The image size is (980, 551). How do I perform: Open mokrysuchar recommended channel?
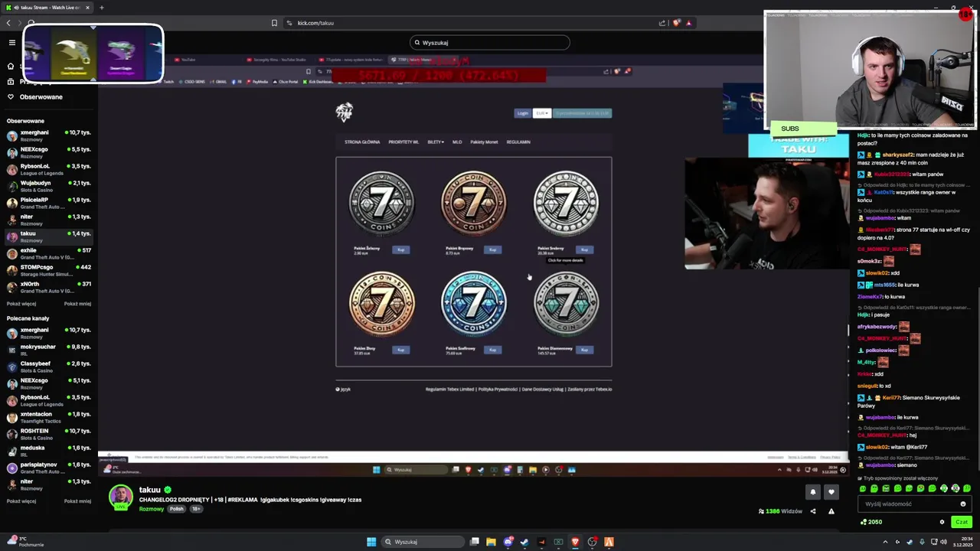pyautogui.click(x=49, y=350)
